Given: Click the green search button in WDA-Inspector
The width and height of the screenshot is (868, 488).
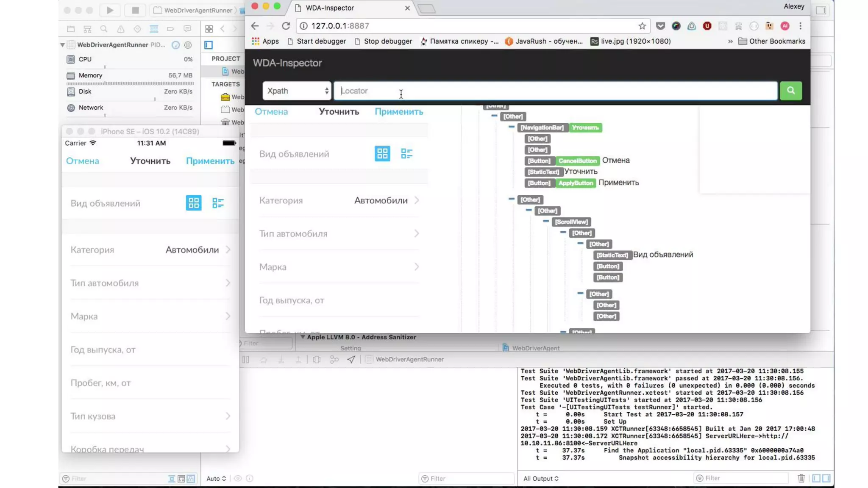Looking at the screenshot, I should tap(790, 90).
